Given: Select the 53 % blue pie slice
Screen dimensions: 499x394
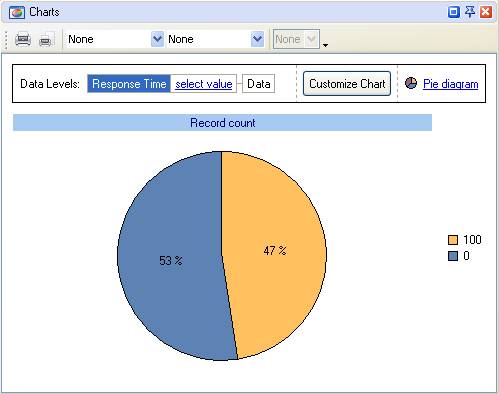Looking at the screenshot, I should (x=170, y=260).
